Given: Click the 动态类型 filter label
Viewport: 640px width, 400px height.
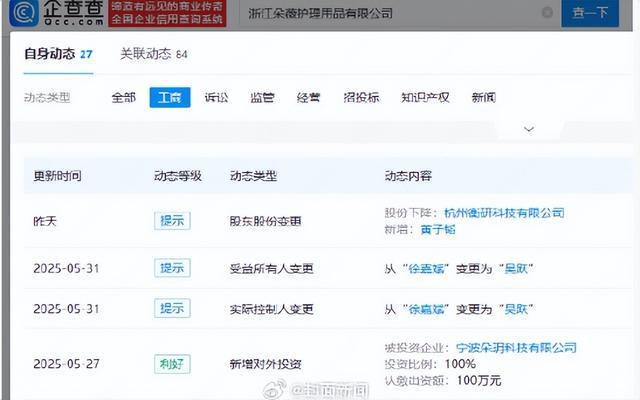Looking at the screenshot, I should coord(47,98).
